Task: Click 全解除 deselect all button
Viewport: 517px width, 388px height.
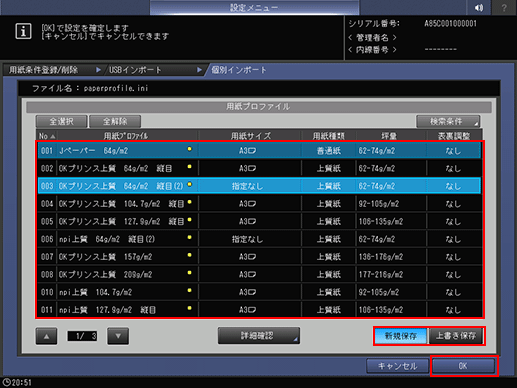Action: point(115,121)
